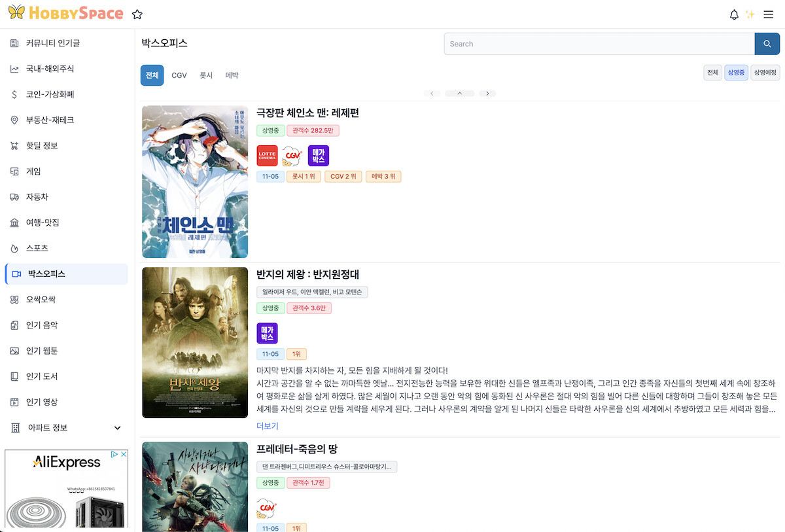The image size is (785, 532).
Task: Open the 프레데터 poster thumbnail
Action: tap(195, 487)
